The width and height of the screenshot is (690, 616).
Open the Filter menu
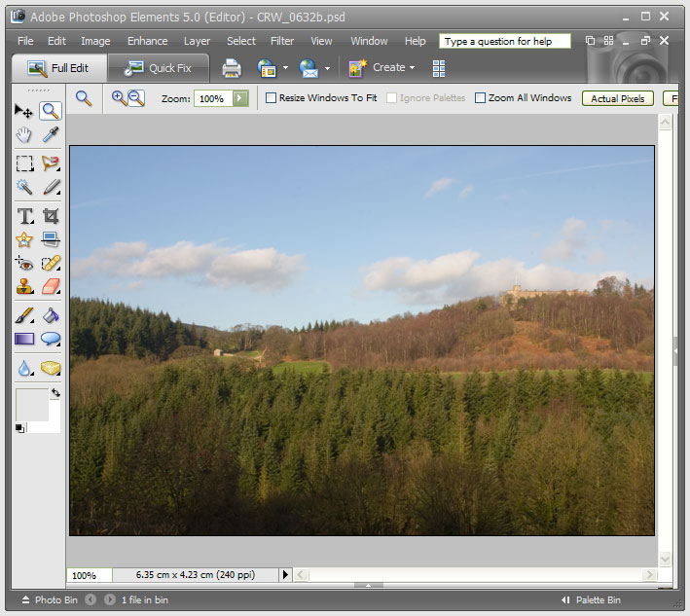tap(282, 41)
